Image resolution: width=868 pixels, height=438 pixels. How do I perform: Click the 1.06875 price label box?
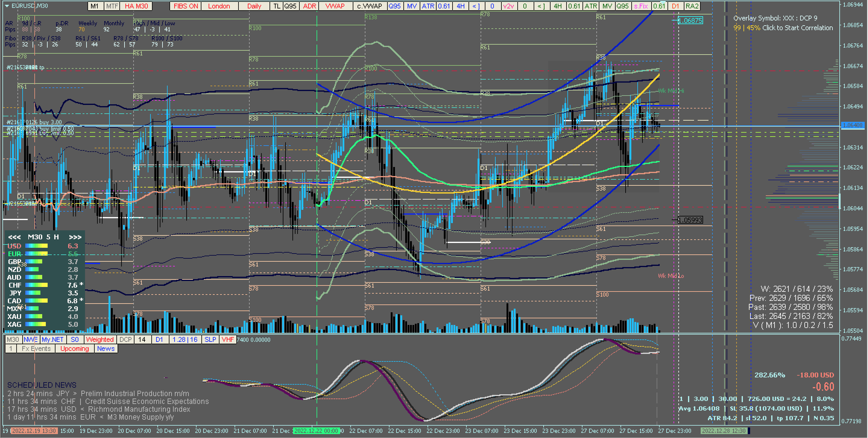tap(690, 20)
